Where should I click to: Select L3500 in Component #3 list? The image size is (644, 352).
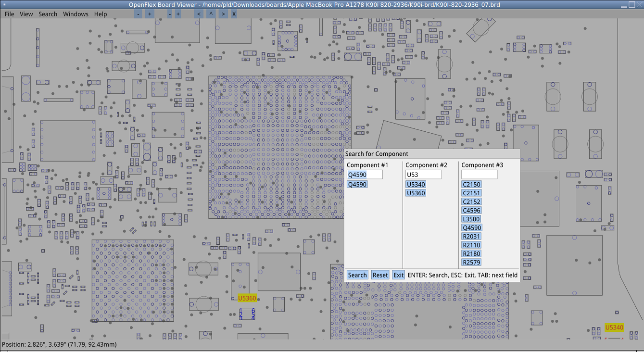pyautogui.click(x=472, y=219)
